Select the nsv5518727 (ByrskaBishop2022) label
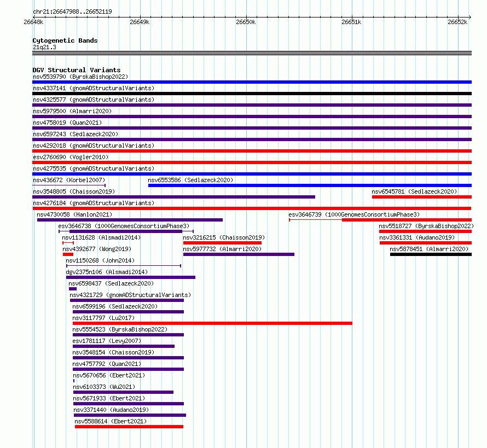Image resolution: width=487 pixels, height=448 pixels. (426, 226)
